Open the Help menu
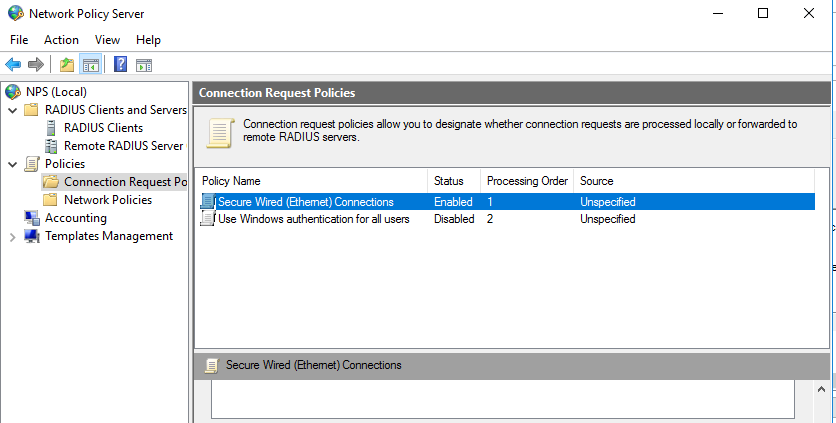Image resolution: width=836 pixels, height=423 pixels. click(x=148, y=40)
